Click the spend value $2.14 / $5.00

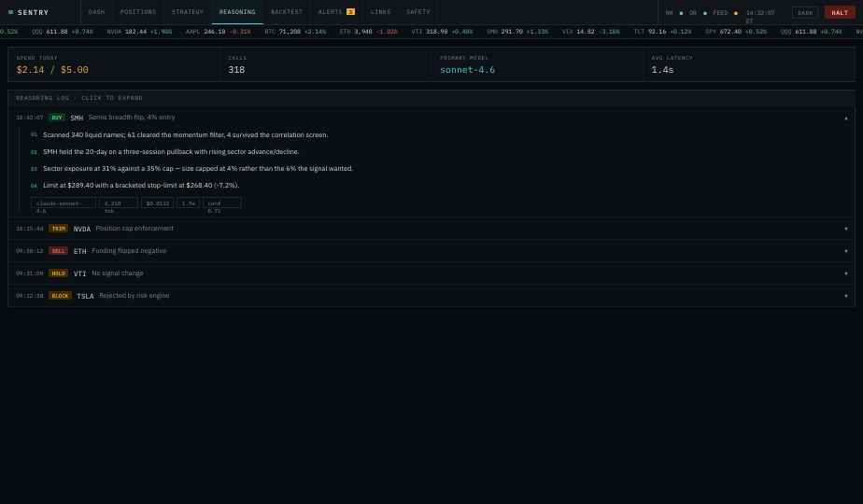pos(52,70)
